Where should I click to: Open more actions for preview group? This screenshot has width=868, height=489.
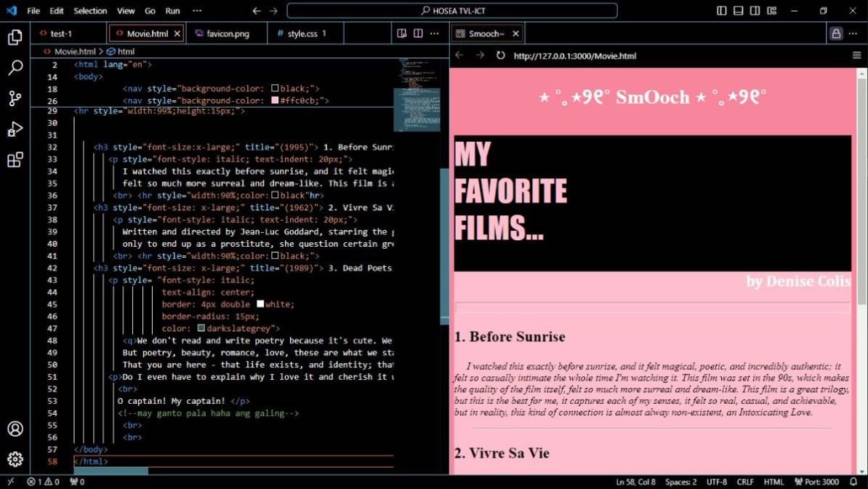tap(853, 33)
